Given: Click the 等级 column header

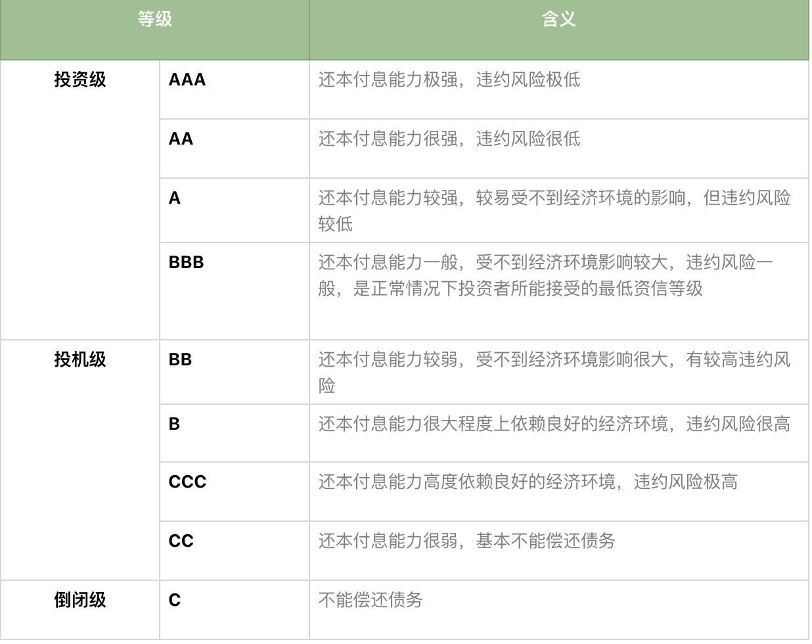Looking at the screenshot, I should [x=155, y=20].
